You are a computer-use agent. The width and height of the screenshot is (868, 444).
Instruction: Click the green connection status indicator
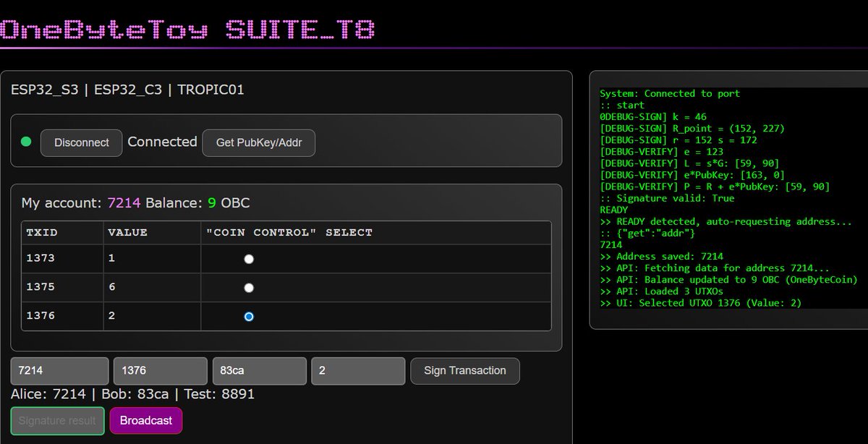coord(27,142)
